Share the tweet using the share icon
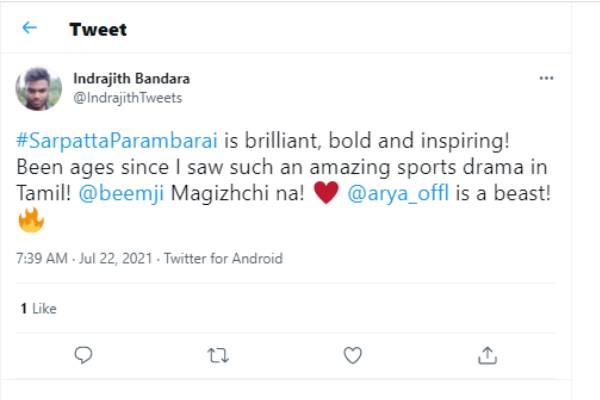600x400 pixels. pyautogui.click(x=487, y=354)
